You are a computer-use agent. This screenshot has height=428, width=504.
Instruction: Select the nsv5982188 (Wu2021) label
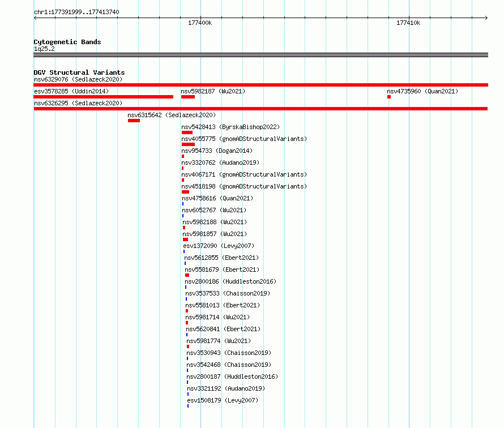[x=215, y=222]
